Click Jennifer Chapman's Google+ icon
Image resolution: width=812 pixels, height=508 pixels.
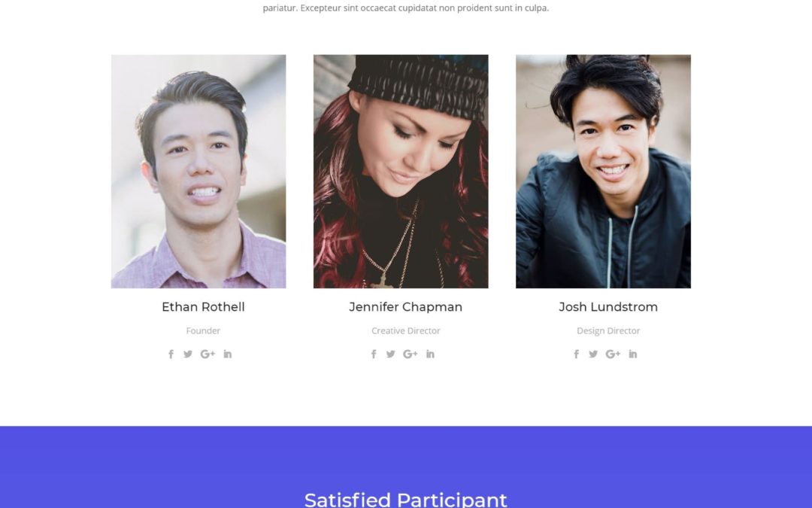(x=410, y=354)
